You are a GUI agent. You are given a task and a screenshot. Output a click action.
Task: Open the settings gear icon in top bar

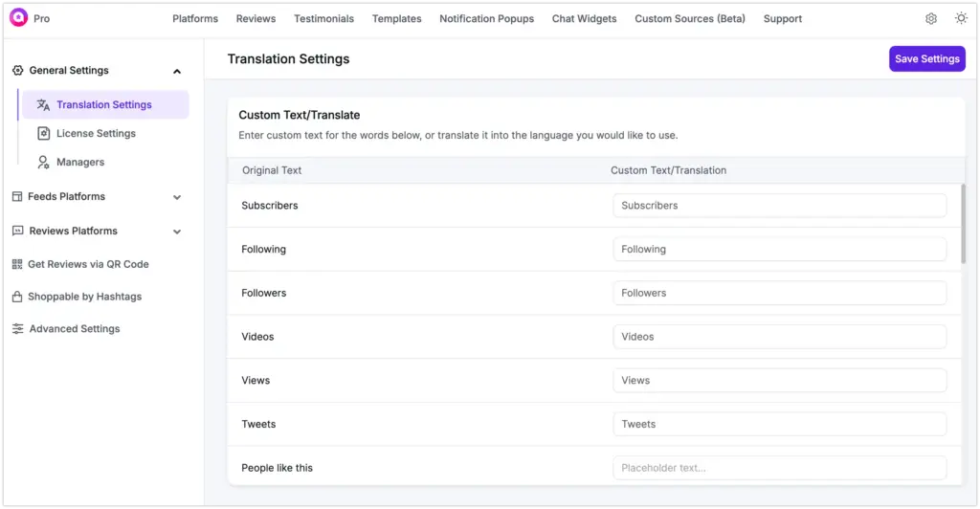[x=931, y=19]
